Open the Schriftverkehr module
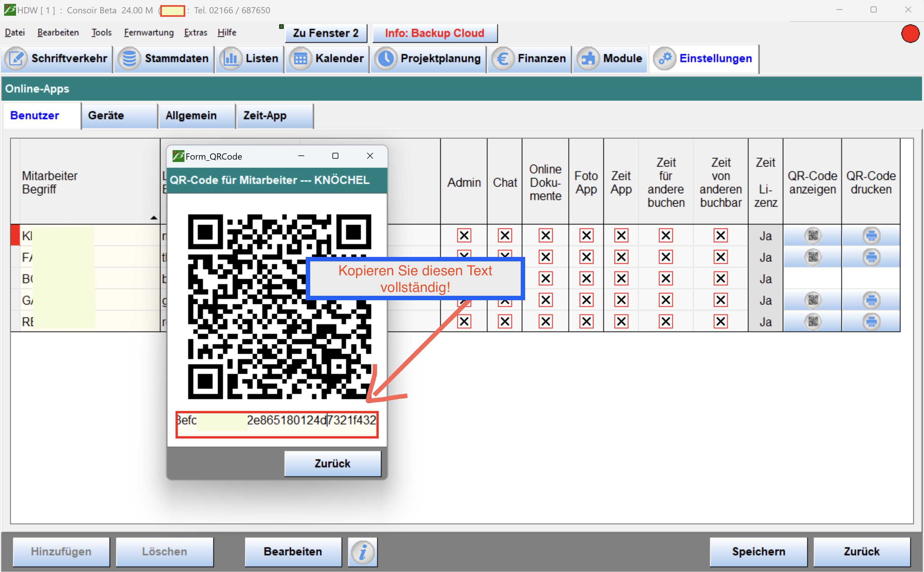 click(57, 59)
